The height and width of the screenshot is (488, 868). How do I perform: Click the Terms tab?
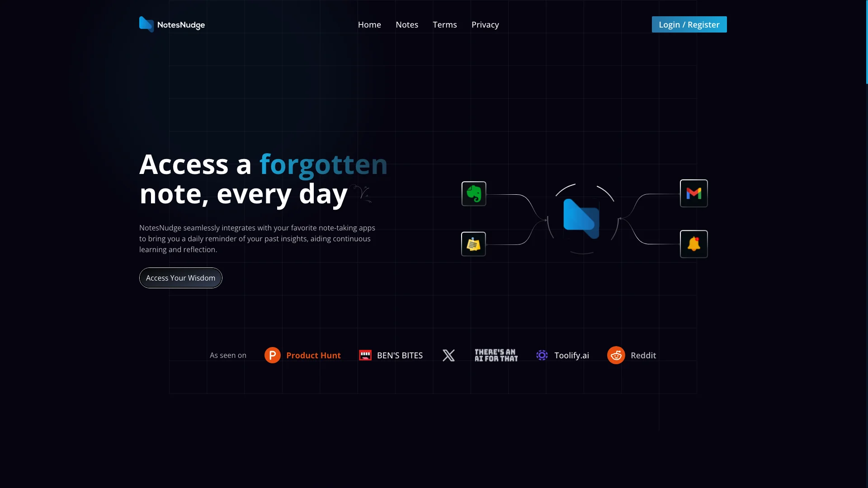445,24
